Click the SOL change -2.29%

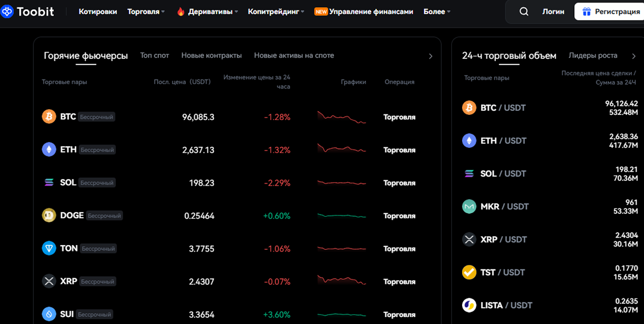pyautogui.click(x=277, y=183)
